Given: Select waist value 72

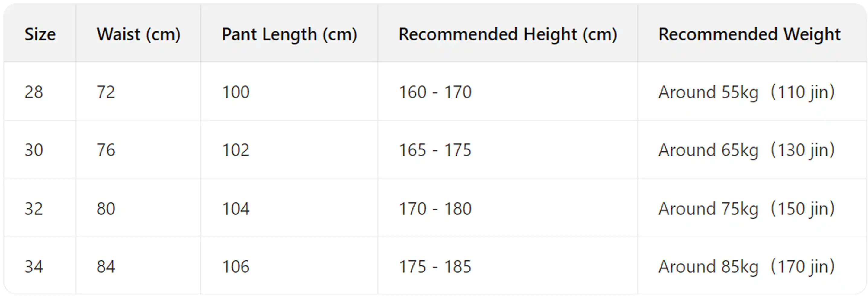Looking at the screenshot, I should click(106, 92).
